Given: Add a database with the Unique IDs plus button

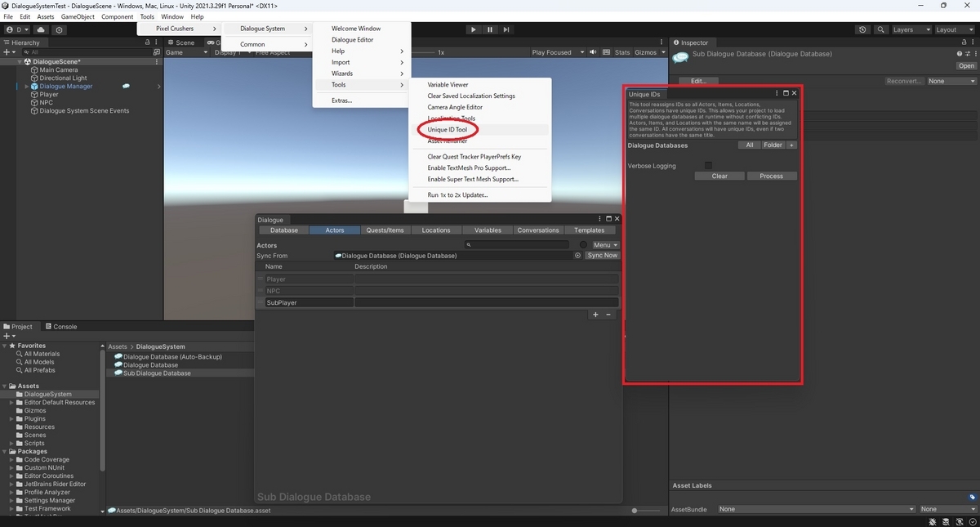Looking at the screenshot, I should (x=791, y=145).
